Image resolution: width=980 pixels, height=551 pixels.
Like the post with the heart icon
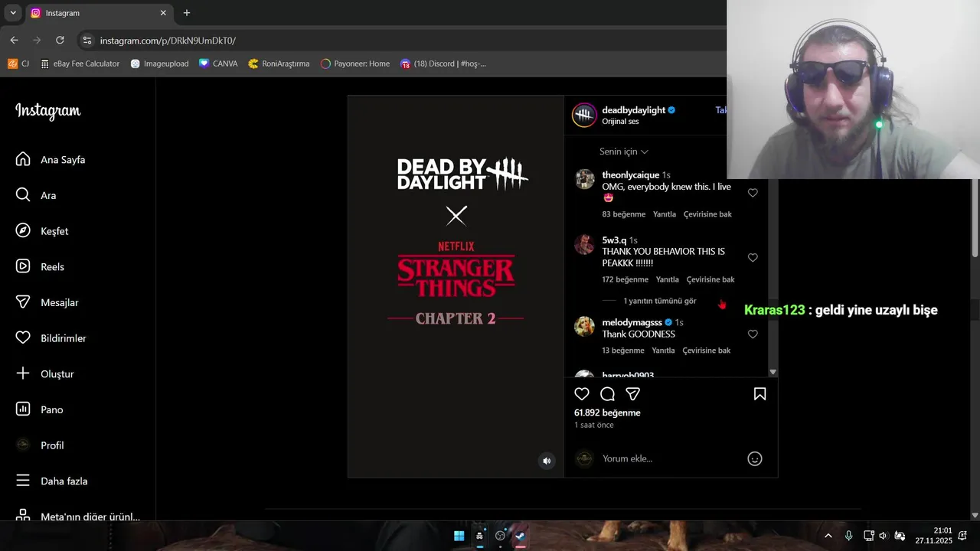(582, 393)
